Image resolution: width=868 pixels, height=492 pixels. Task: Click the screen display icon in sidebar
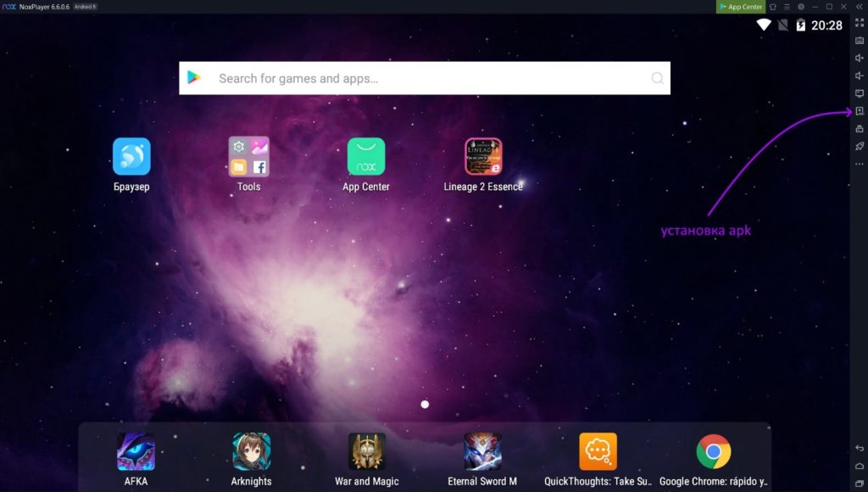859,93
